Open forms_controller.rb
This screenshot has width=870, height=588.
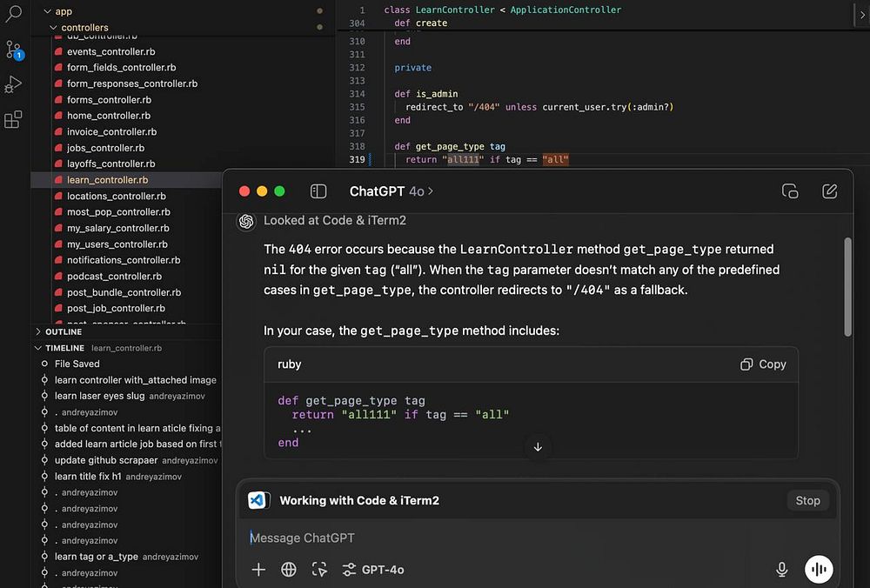pyautogui.click(x=110, y=100)
